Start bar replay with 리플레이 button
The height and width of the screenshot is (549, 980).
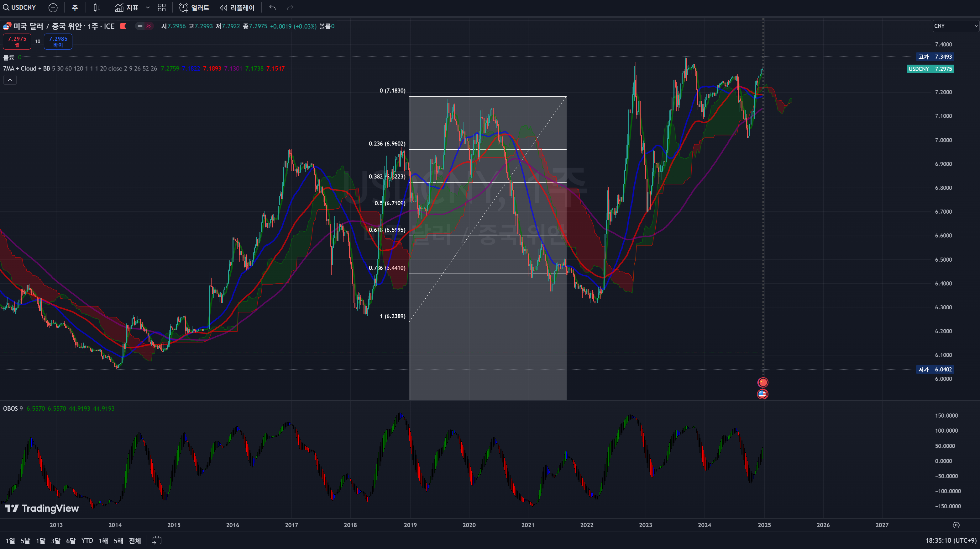(237, 8)
